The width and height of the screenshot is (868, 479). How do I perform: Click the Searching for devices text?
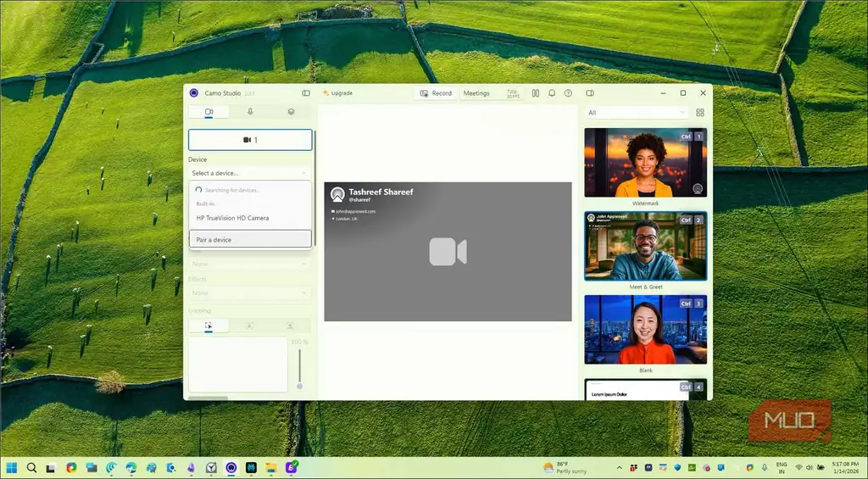232,190
